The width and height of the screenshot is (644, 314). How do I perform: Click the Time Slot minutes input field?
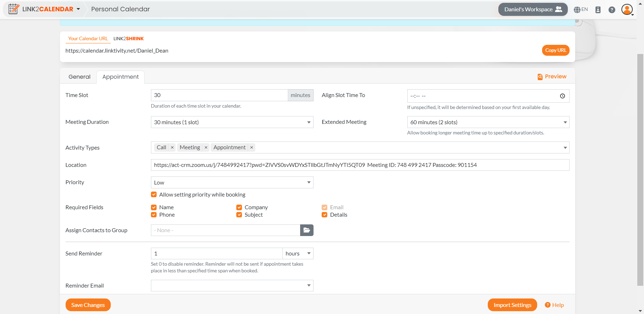(x=219, y=95)
